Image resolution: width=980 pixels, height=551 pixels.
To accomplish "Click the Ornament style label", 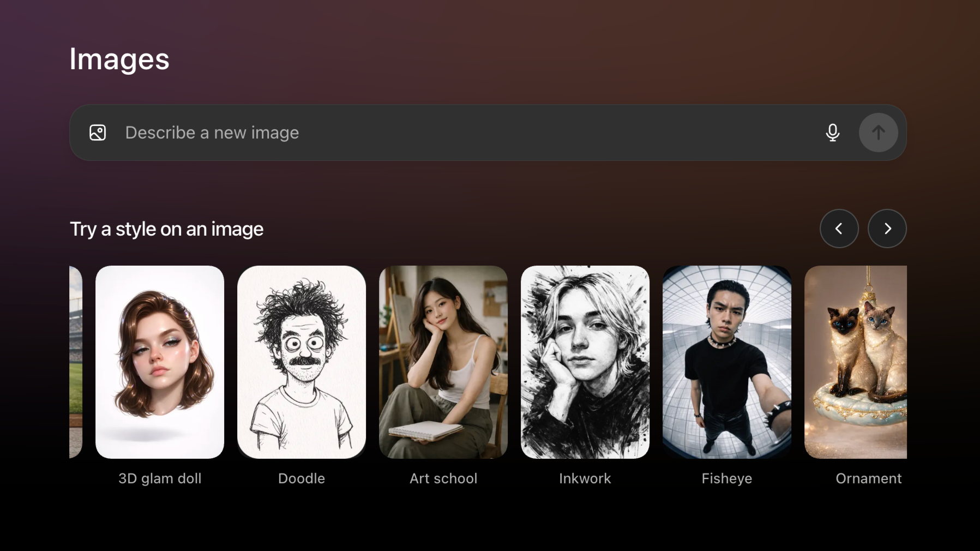I will point(868,478).
